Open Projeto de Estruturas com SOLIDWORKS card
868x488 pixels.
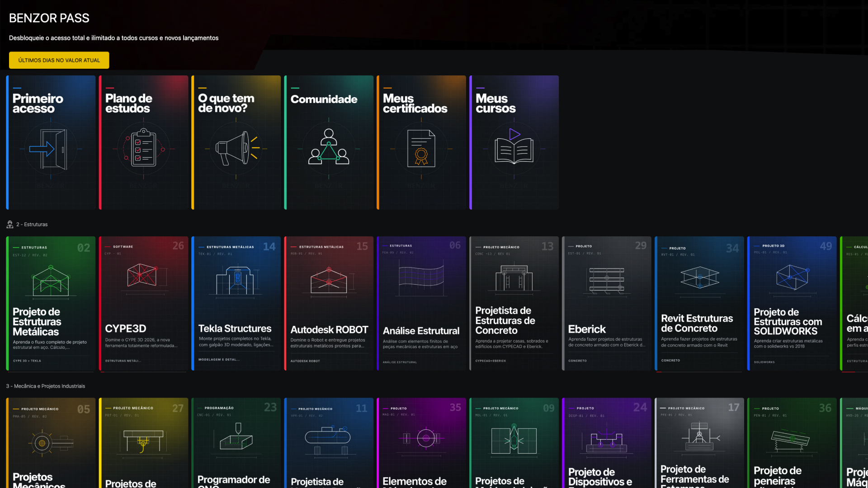tap(792, 304)
